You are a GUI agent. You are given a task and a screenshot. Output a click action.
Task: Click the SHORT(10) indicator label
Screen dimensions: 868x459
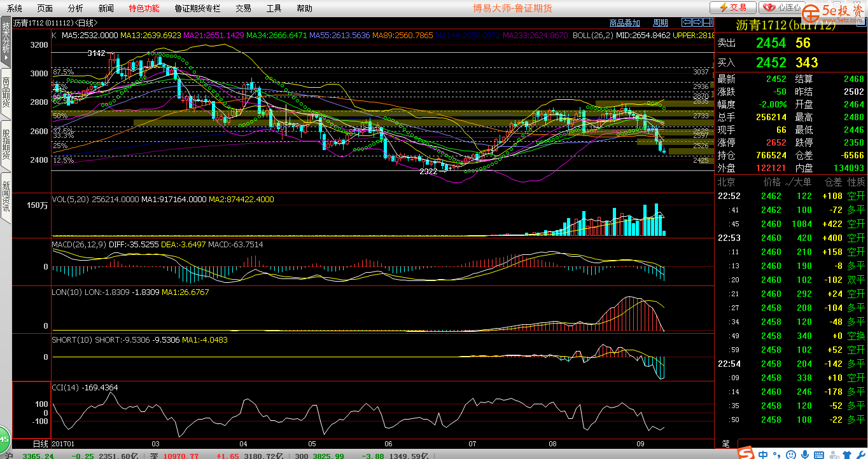pyautogui.click(x=72, y=340)
